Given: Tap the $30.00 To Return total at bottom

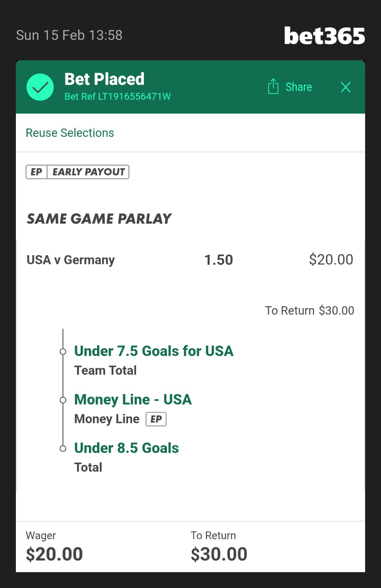Looking at the screenshot, I should [219, 554].
